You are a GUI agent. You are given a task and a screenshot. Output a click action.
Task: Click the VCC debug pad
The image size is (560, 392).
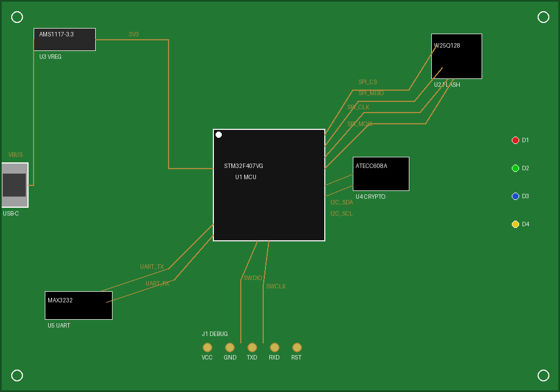[x=207, y=347]
